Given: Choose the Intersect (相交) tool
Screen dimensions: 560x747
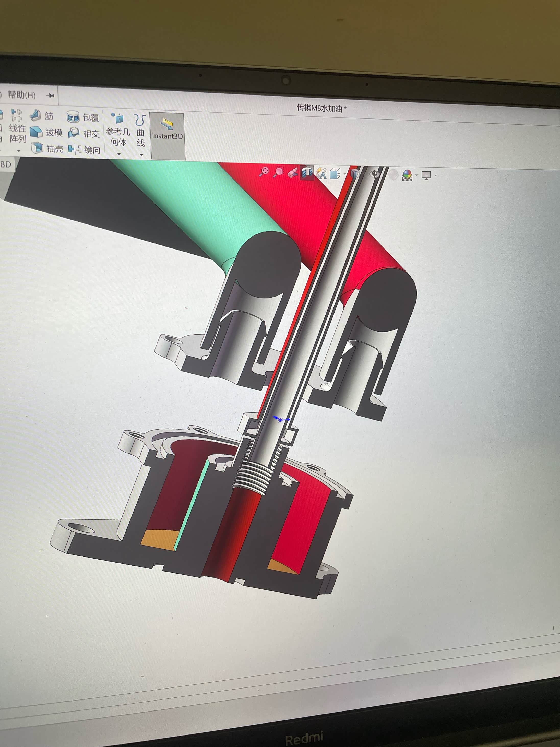Looking at the screenshot, I should tap(84, 133).
